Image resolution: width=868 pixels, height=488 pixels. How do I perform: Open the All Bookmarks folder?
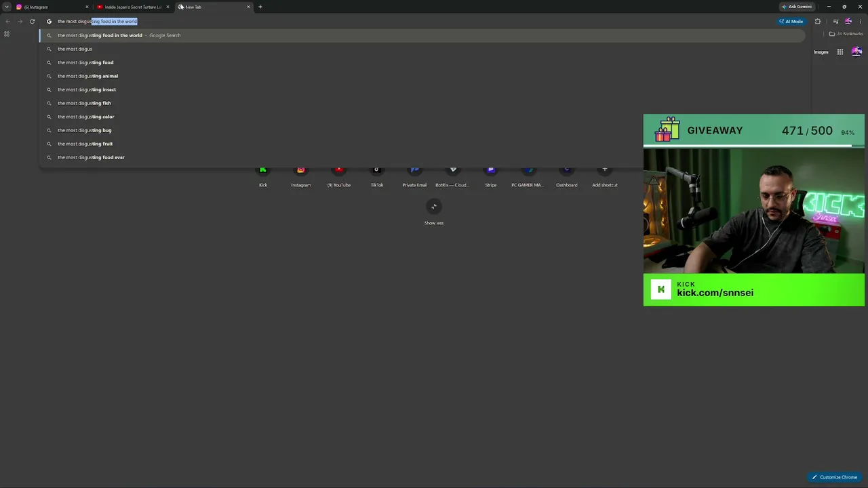pos(846,34)
